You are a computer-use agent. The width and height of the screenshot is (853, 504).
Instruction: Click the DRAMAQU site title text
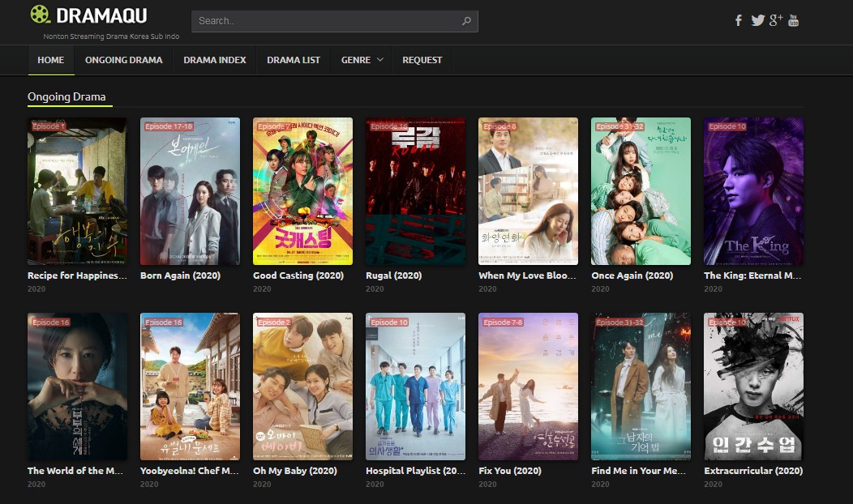pos(101,15)
